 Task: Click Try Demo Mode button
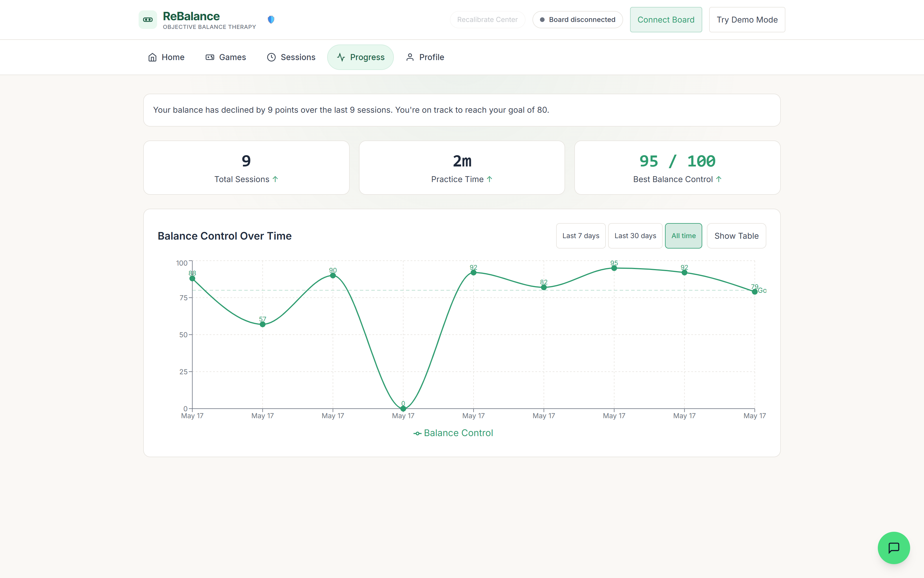[x=747, y=19]
